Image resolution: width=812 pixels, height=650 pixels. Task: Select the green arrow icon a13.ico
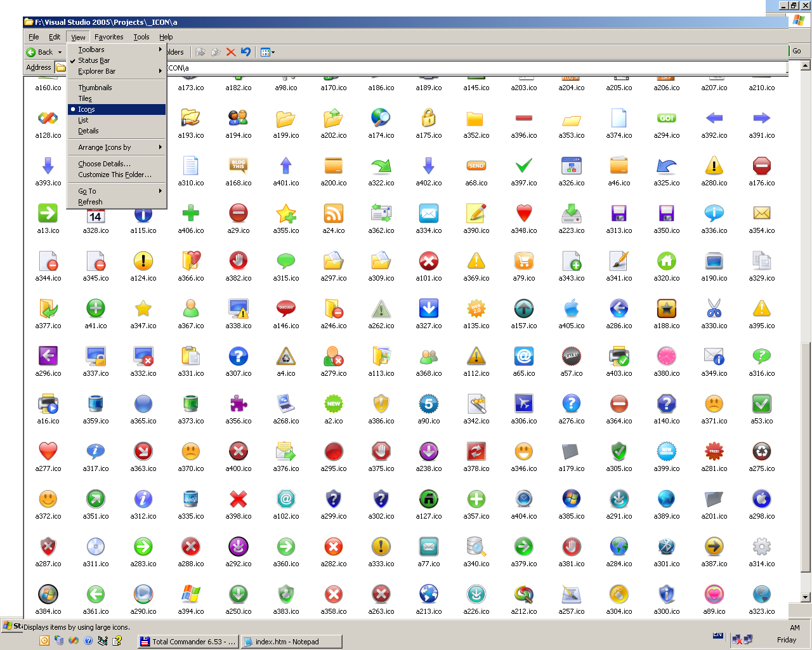48,213
